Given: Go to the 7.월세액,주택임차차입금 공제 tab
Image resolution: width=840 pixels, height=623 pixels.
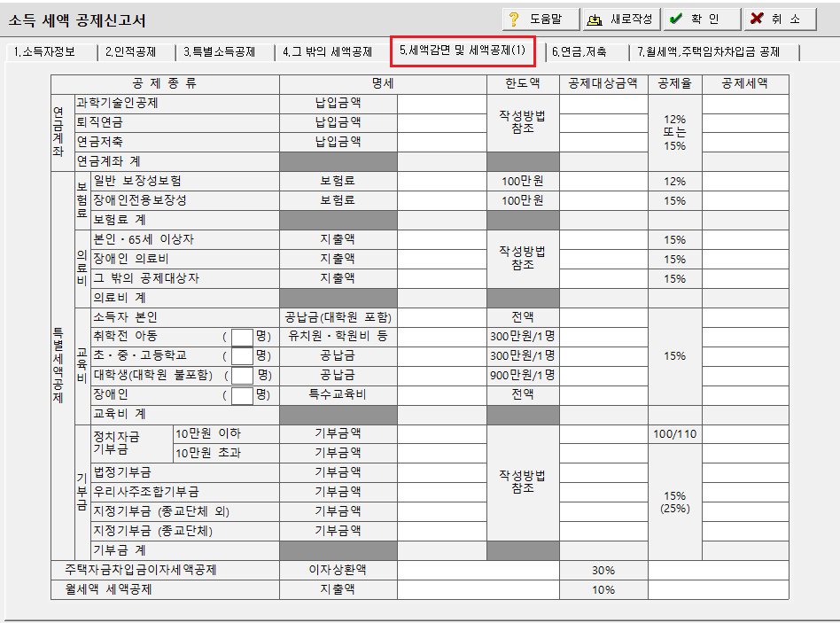Looking at the screenshot, I should [709, 52].
